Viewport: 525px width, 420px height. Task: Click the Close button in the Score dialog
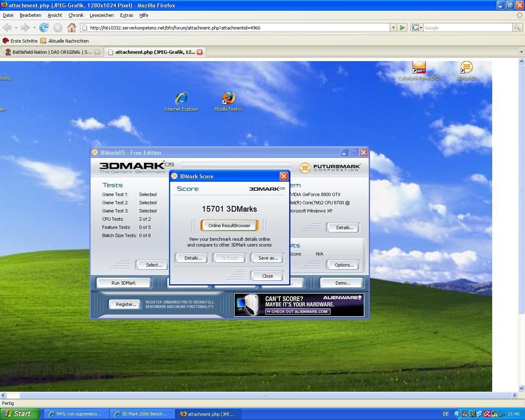(x=267, y=276)
